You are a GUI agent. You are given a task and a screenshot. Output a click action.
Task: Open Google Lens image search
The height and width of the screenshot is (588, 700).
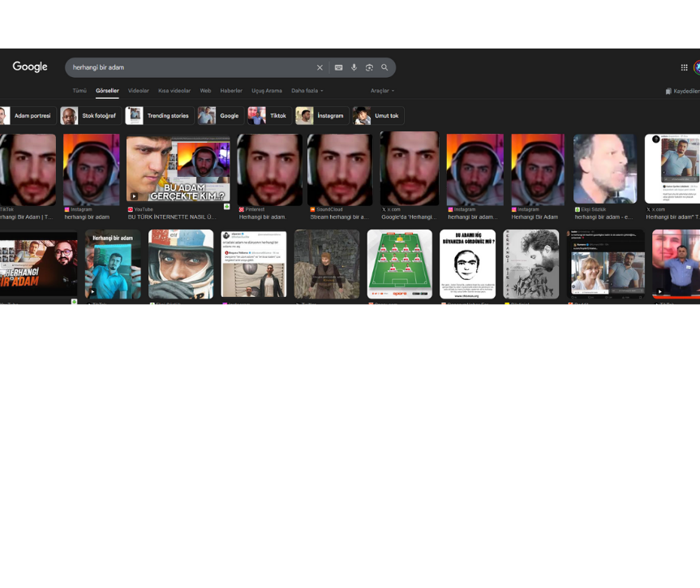pyautogui.click(x=369, y=67)
